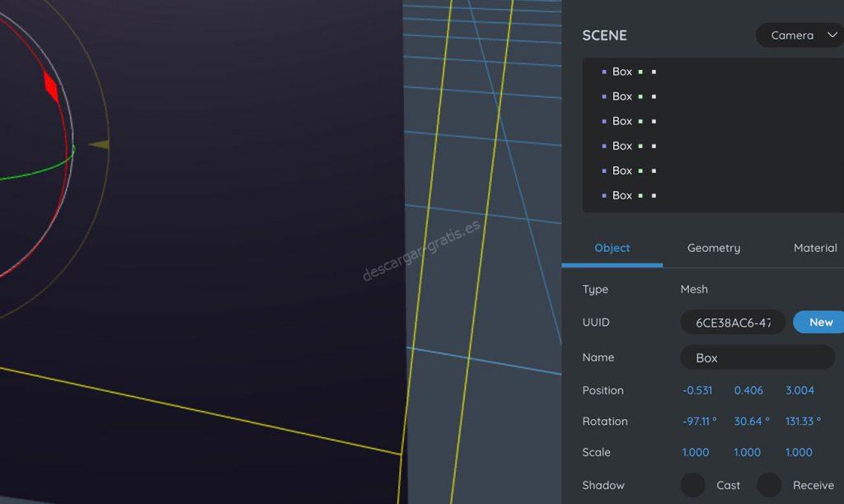Click purple mesh icon of last Box
844x504 pixels.
[604, 196]
